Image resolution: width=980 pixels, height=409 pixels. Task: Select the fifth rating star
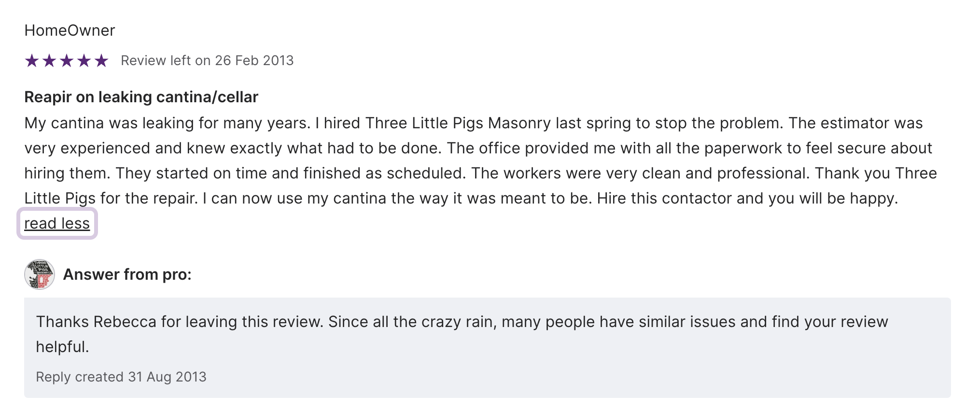[101, 61]
